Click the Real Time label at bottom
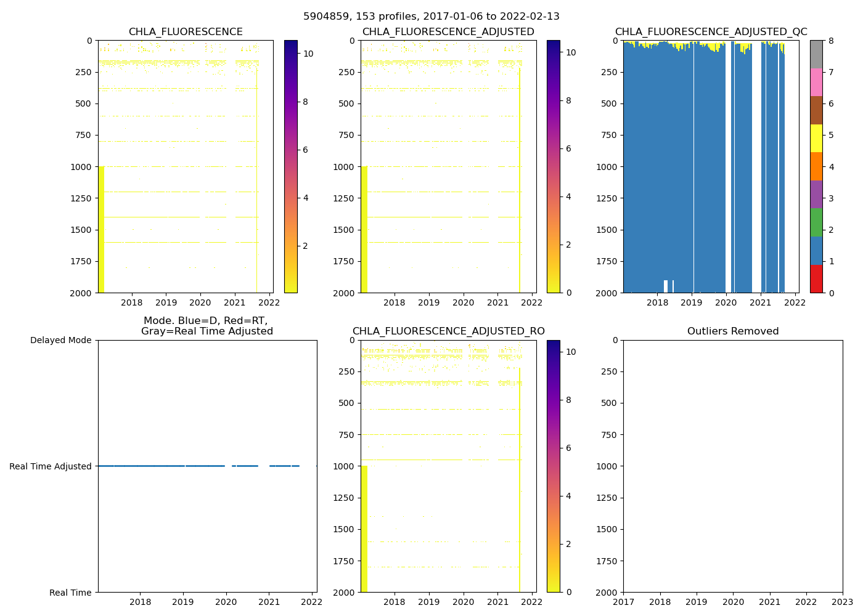The width and height of the screenshot is (863, 616). [x=70, y=593]
